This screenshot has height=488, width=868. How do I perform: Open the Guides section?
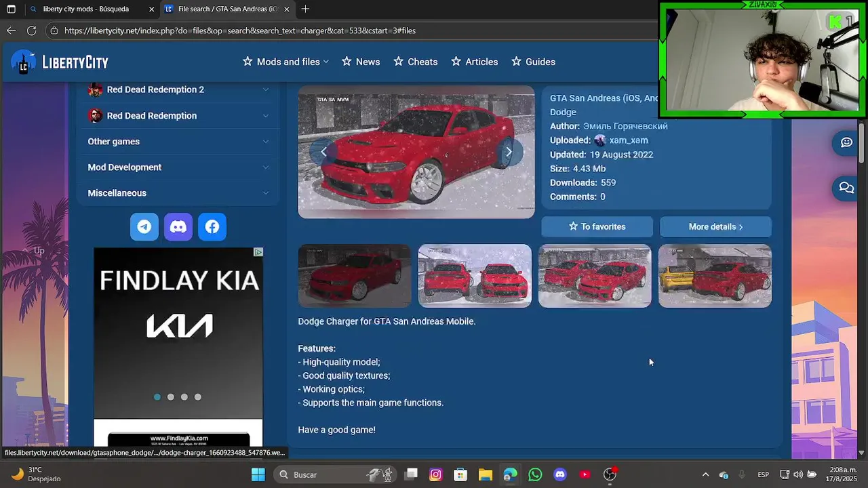click(533, 62)
